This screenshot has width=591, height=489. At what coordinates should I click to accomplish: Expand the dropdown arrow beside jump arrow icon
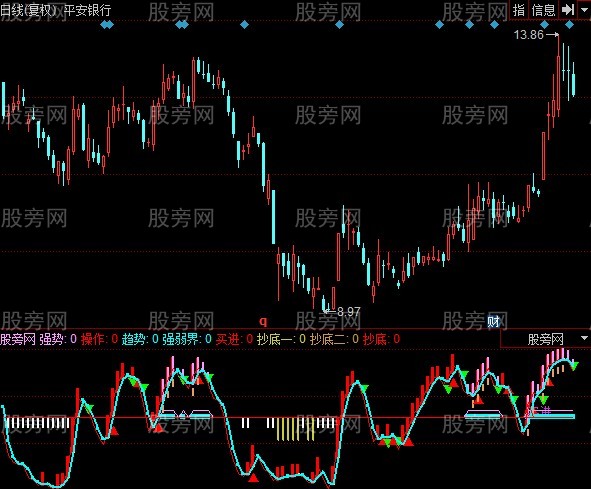584,10
